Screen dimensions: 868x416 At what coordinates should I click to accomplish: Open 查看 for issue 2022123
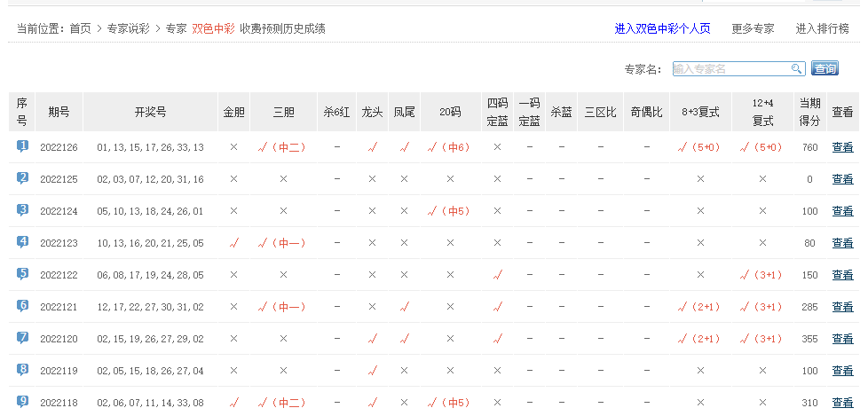pyautogui.click(x=842, y=243)
